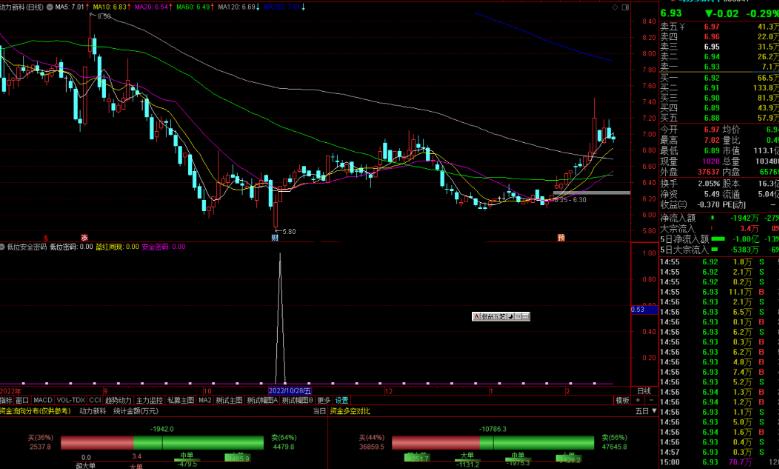Click the MA10: 6.83 legend value
This screenshot has height=469, width=779.
112,7
